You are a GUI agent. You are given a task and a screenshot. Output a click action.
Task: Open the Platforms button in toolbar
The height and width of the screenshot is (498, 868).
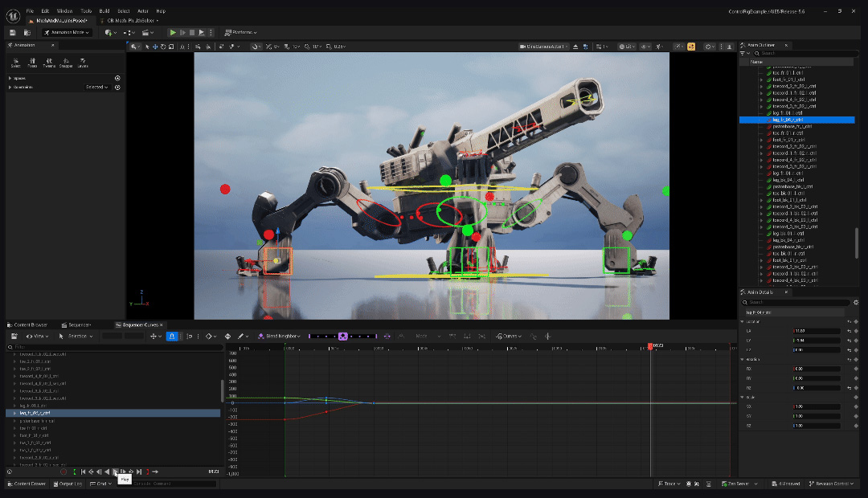click(x=240, y=32)
